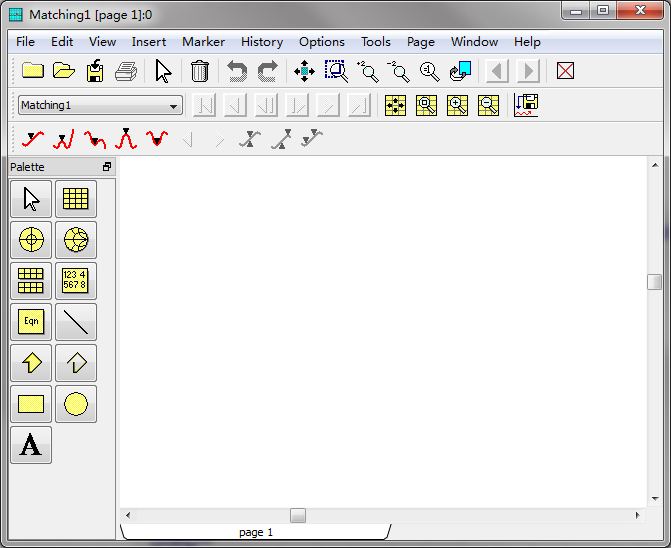Open the Help menu
The image size is (671, 548).
click(x=527, y=42)
